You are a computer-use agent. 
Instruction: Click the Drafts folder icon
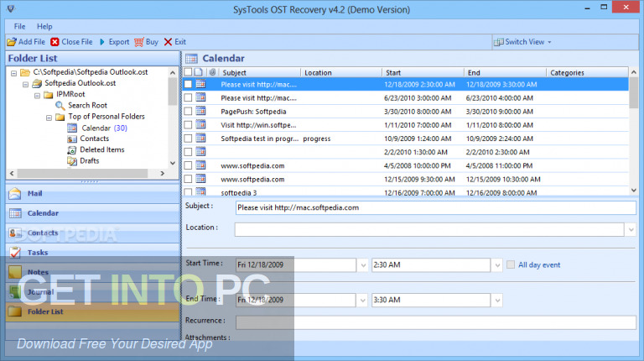coord(72,161)
